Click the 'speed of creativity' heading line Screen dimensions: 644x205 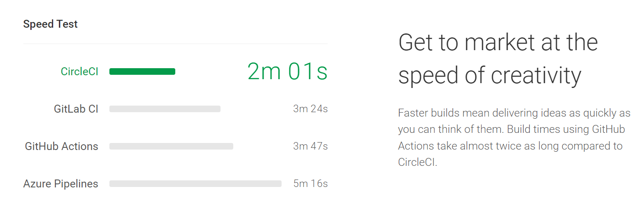(x=490, y=76)
